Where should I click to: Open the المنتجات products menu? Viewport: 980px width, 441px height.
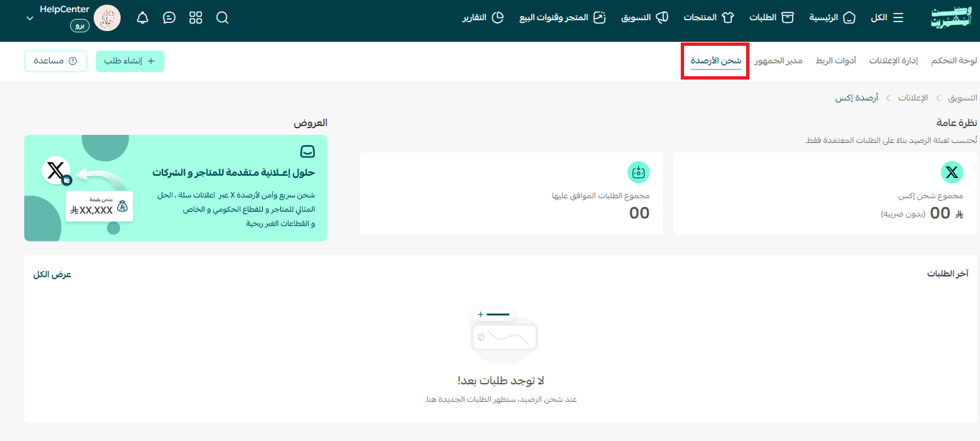point(708,18)
